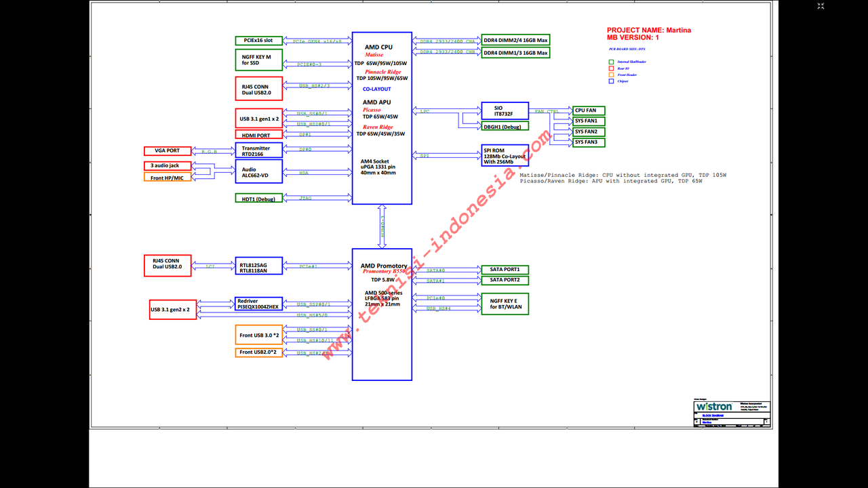Select the AMD 500-series LFBGA 583 pin text
Image resolution: width=868 pixels, height=488 pixels.
(x=383, y=296)
